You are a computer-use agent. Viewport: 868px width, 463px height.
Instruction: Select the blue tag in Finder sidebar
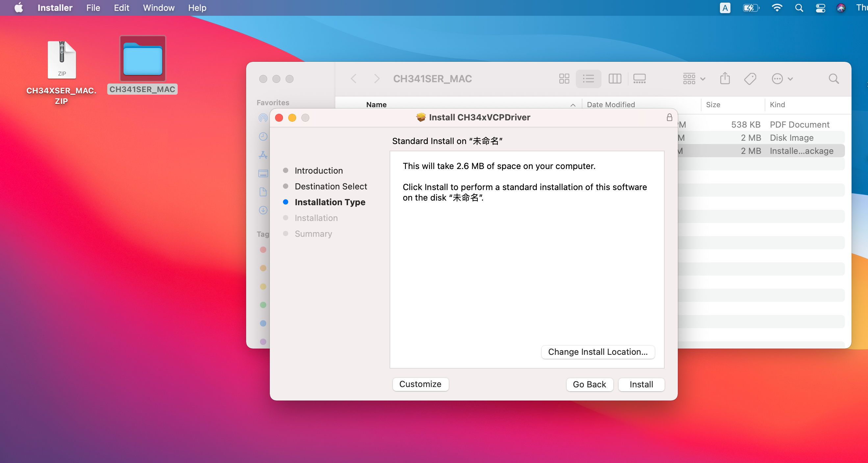(263, 323)
